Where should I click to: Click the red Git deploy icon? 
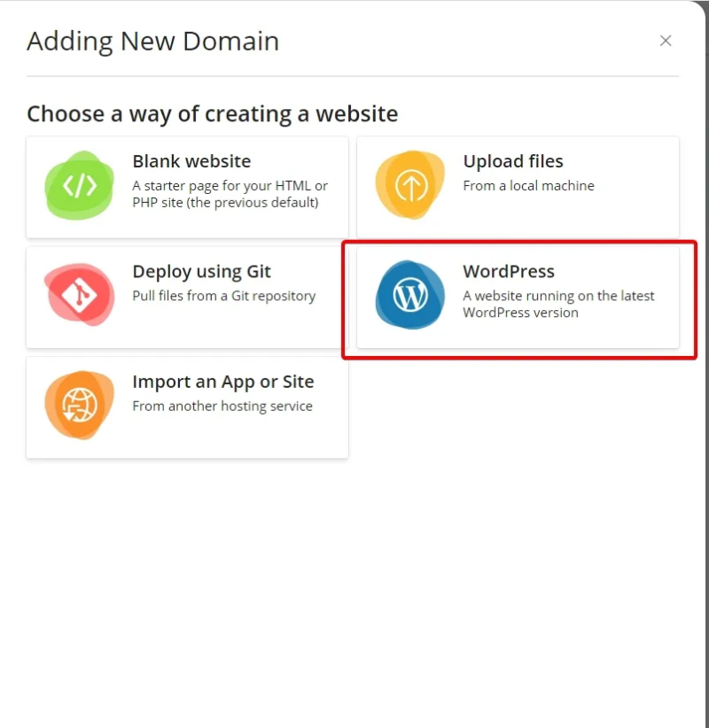point(80,295)
